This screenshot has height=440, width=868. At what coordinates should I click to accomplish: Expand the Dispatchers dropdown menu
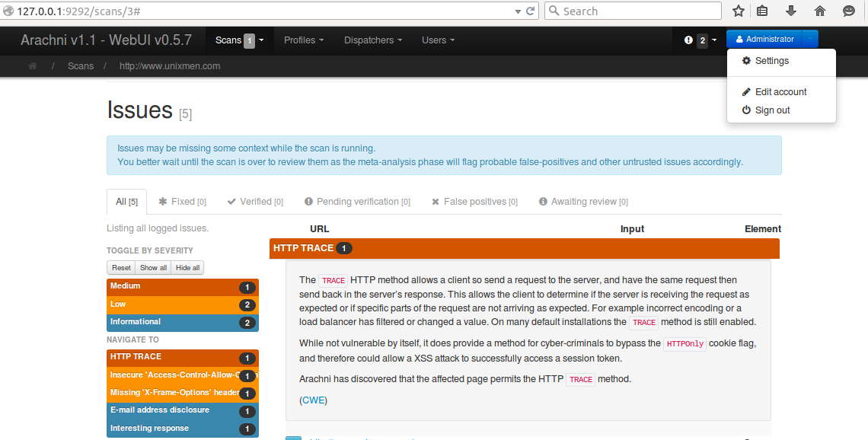click(x=372, y=40)
